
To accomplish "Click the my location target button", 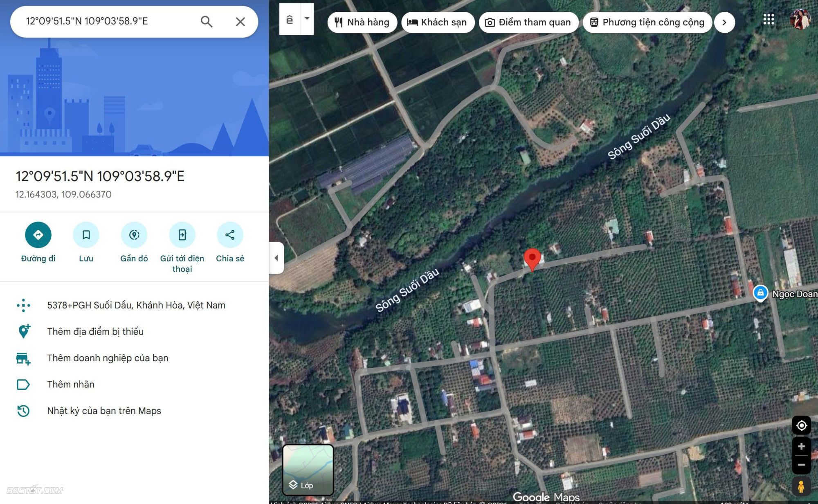I will [801, 425].
